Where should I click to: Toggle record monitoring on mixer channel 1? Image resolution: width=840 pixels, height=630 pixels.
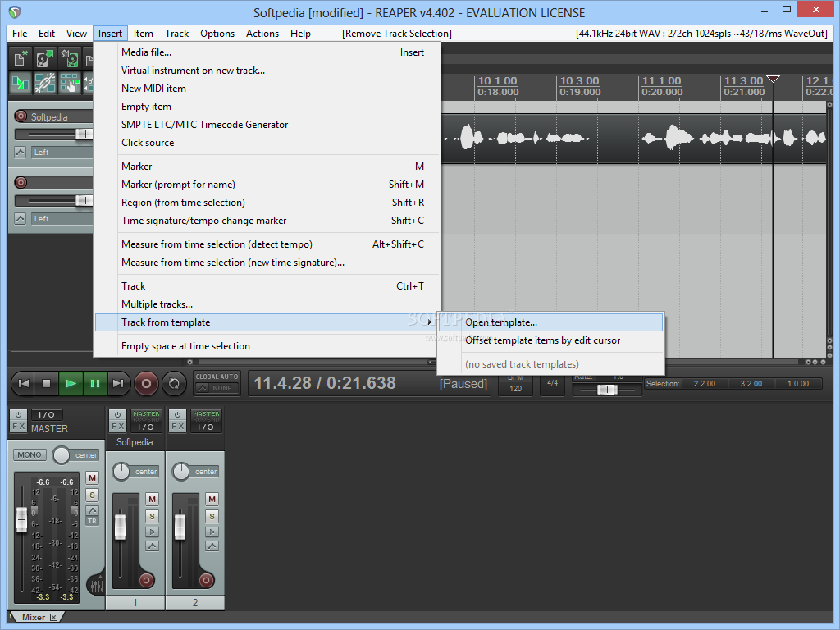(x=152, y=532)
